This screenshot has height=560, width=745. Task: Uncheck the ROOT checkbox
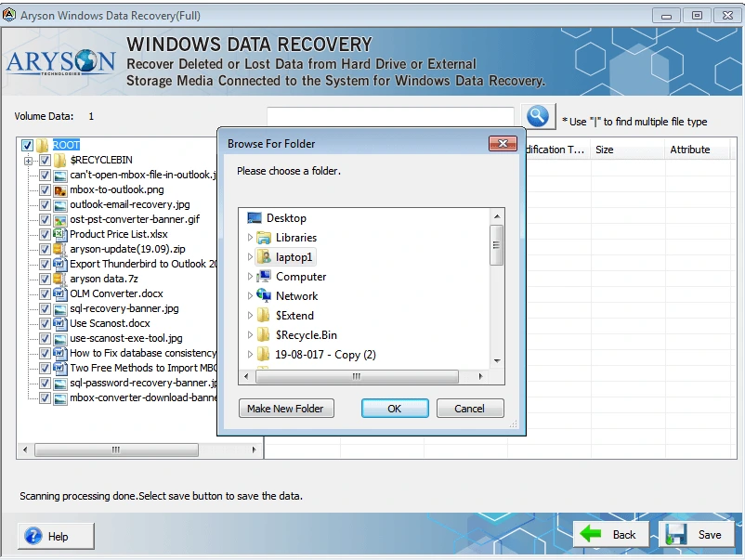pyautogui.click(x=28, y=146)
